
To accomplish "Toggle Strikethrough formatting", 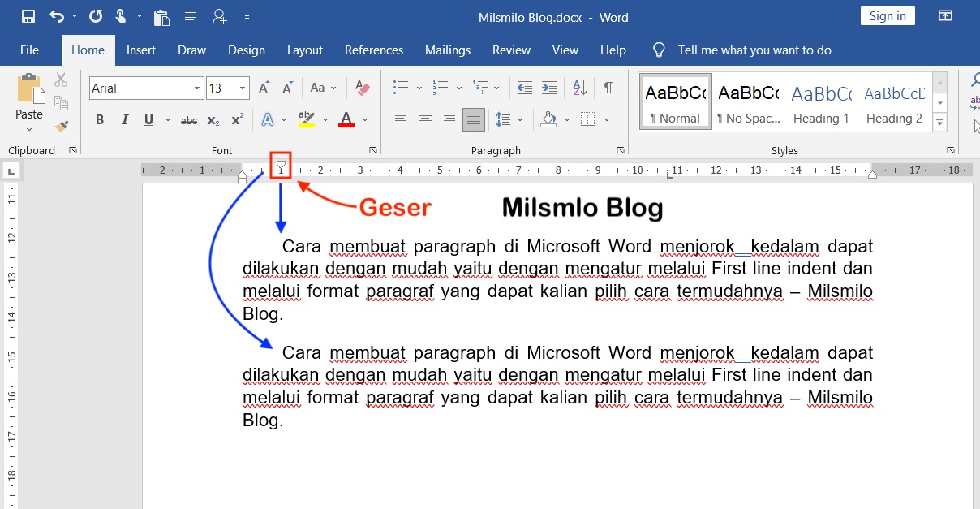I will [x=189, y=120].
